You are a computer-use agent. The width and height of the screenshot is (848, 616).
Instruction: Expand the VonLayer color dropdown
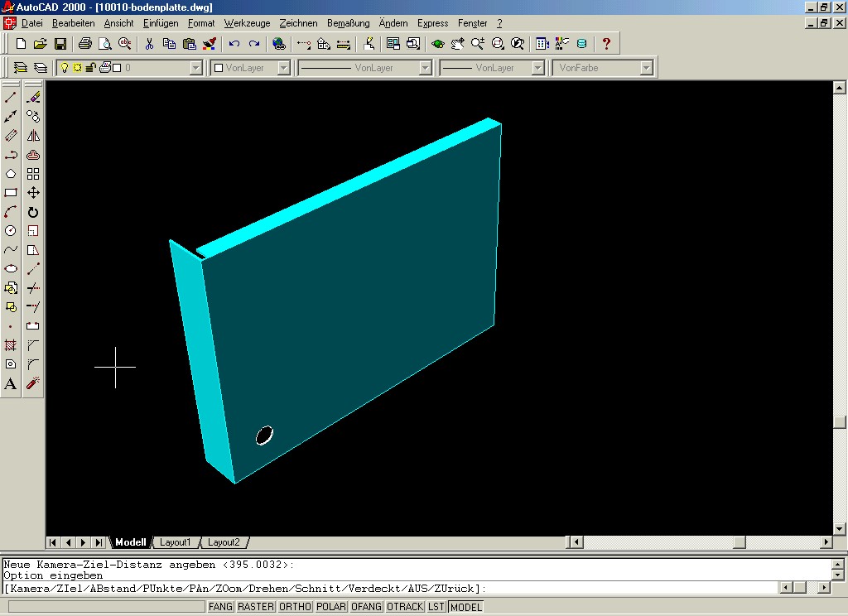283,68
